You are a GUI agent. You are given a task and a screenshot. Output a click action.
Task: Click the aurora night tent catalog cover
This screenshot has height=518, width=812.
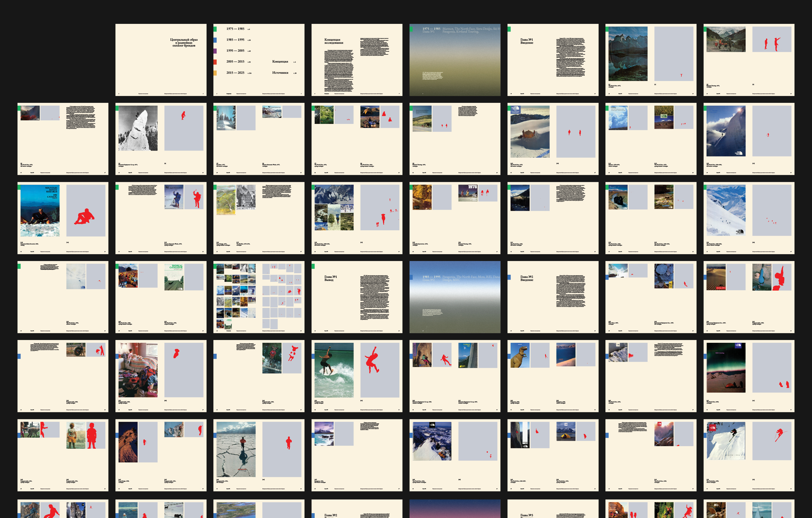coord(726,368)
